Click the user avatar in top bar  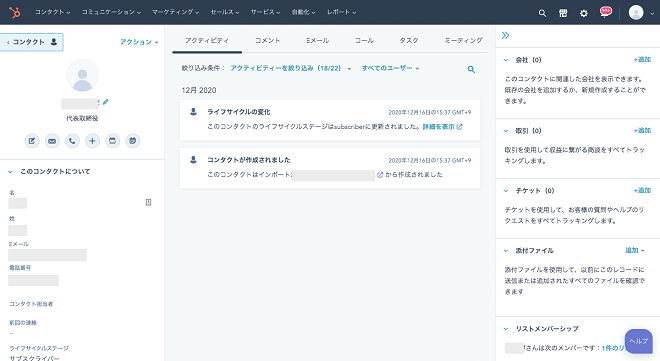(x=636, y=13)
